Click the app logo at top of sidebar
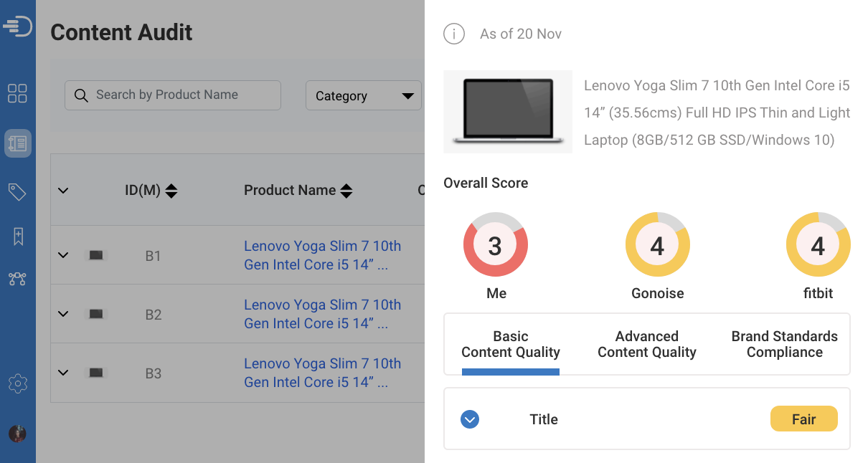 (17, 26)
